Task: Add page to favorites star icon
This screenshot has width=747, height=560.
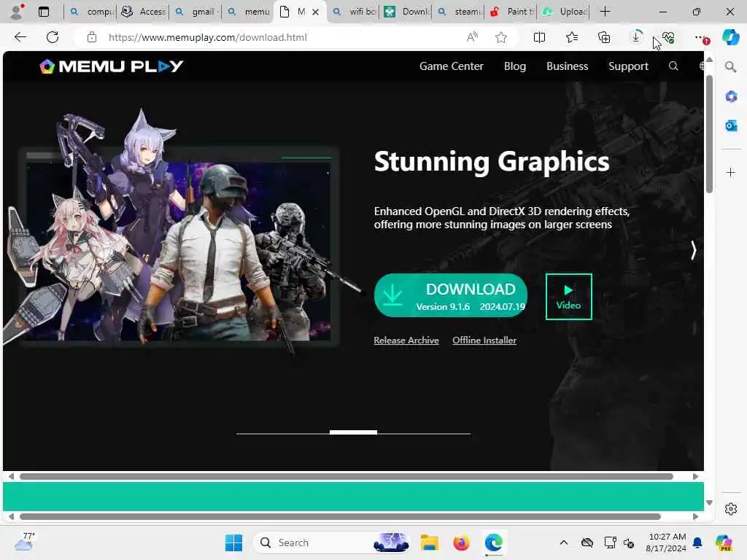Action: pyautogui.click(x=500, y=37)
